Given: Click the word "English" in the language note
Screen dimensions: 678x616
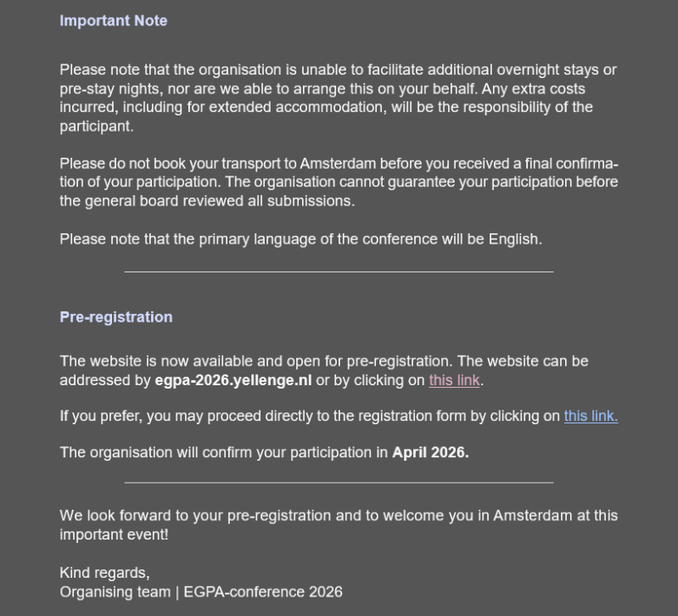Looking at the screenshot, I should point(514,239).
